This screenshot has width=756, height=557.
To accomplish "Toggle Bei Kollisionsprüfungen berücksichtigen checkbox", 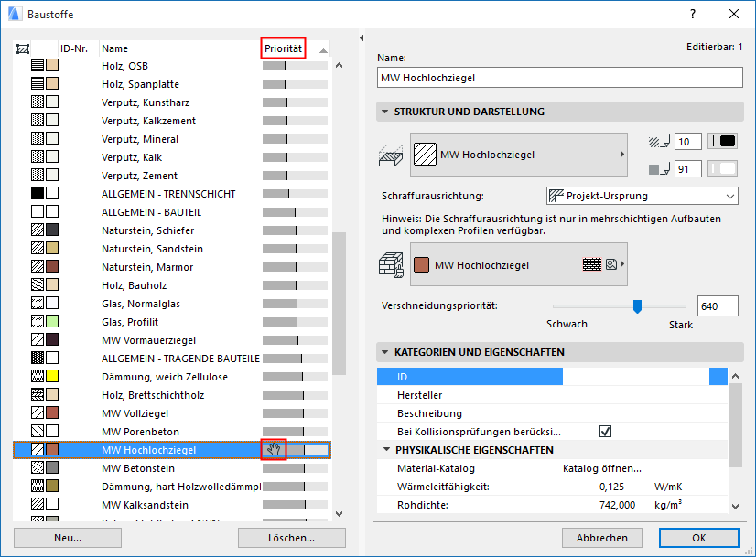I will (606, 432).
